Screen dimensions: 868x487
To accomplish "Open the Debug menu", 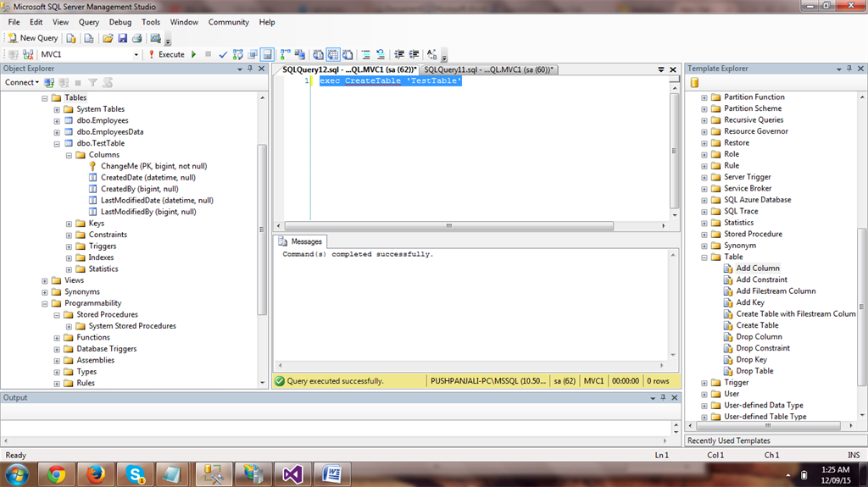I will pyautogui.click(x=120, y=22).
